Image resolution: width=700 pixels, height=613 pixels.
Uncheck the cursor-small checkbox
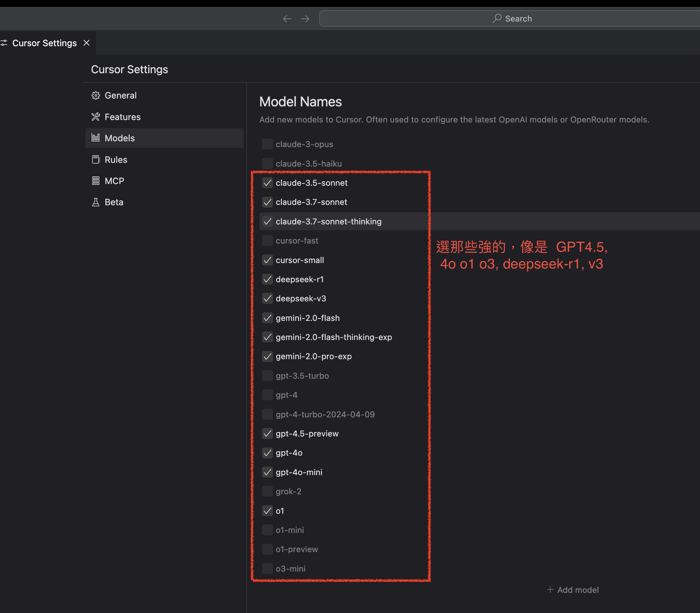point(268,260)
